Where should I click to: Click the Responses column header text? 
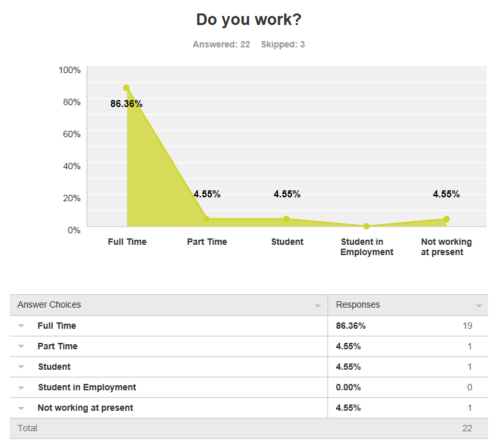pos(358,304)
